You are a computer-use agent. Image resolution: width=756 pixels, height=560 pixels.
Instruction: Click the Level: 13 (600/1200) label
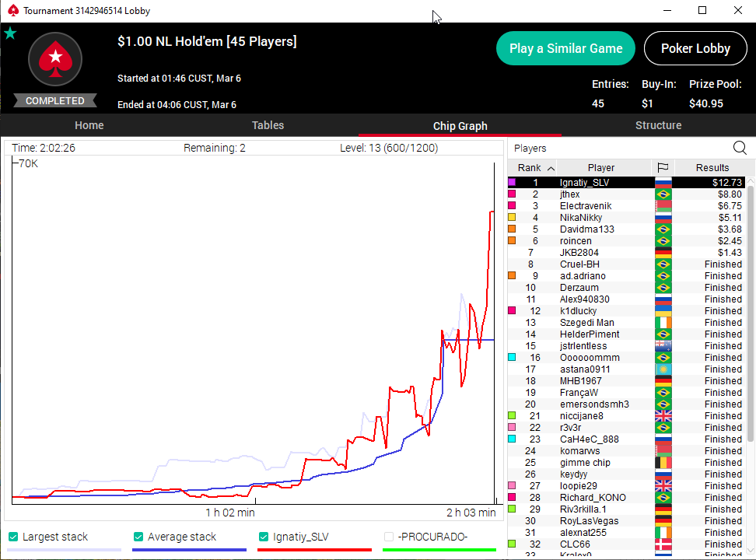click(389, 148)
